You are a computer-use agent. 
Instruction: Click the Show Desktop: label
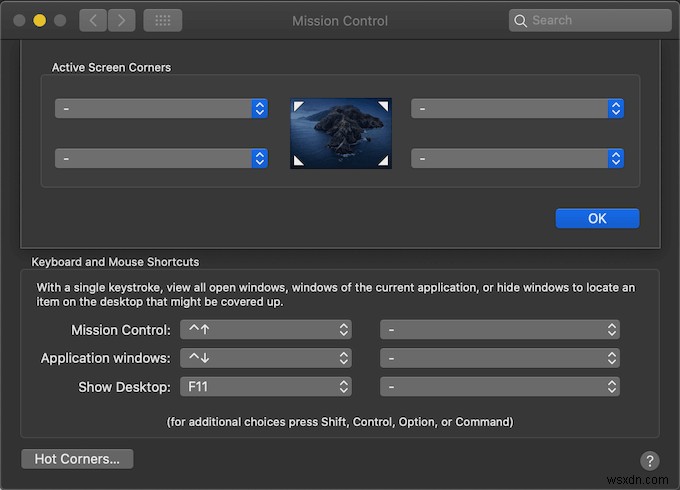click(x=124, y=387)
